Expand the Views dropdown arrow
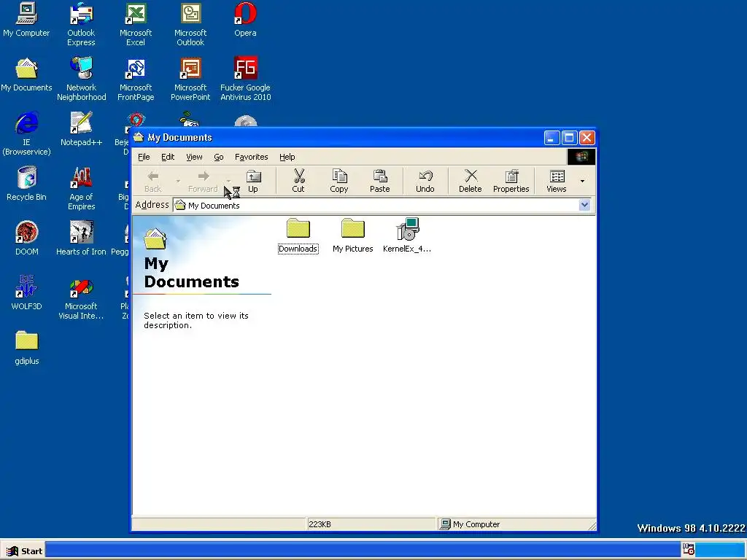Screen dimensions: 747x560 pos(582,182)
